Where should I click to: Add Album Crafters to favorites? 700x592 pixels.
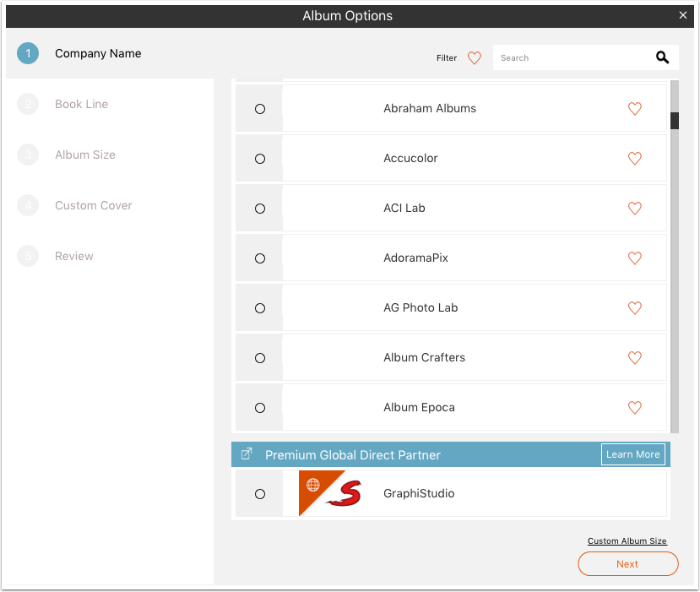(x=634, y=357)
